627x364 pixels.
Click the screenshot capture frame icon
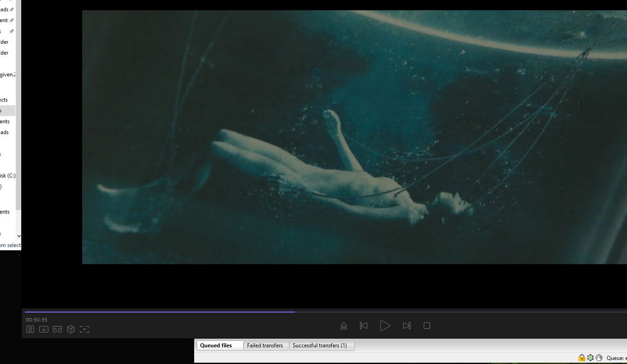click(84, 329)
